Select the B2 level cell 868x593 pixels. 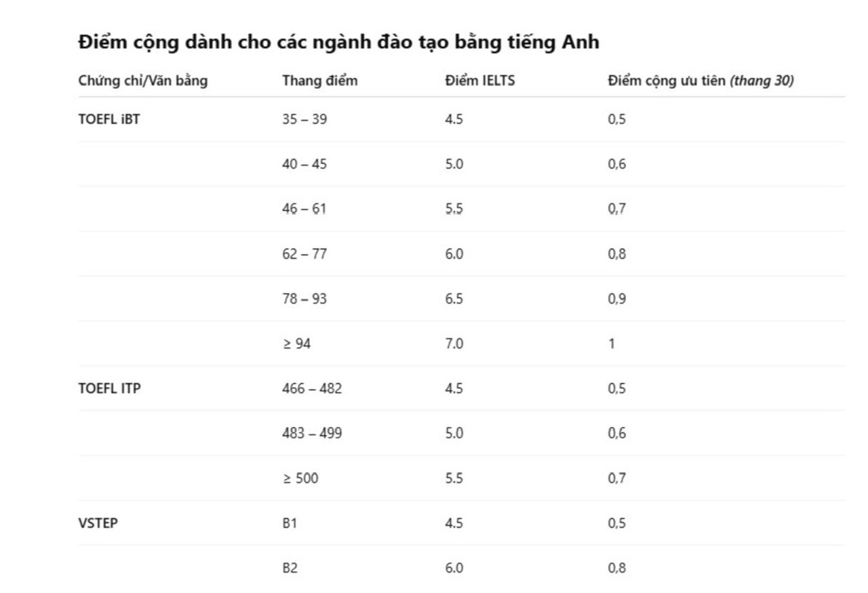click(290, 568)
